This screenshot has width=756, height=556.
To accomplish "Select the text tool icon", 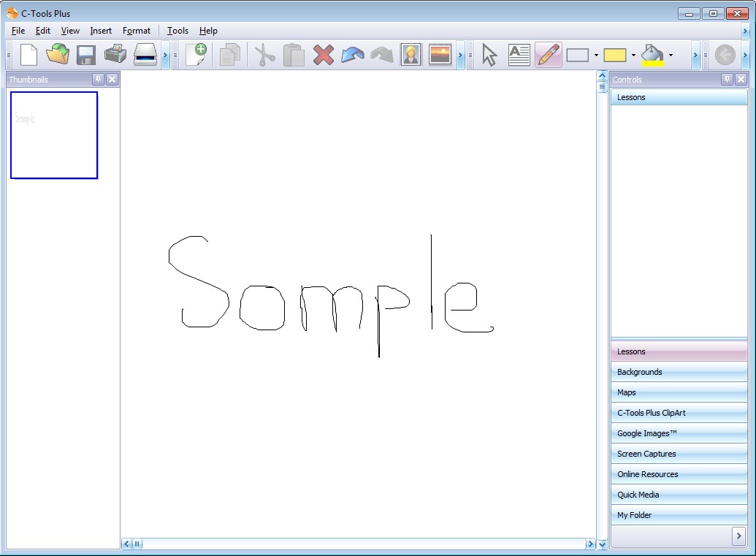I will point(519,55).
